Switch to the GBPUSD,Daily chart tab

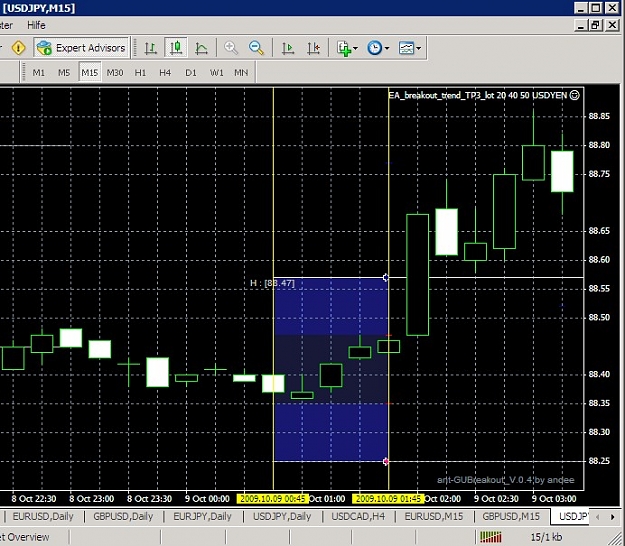coord(123,517)
